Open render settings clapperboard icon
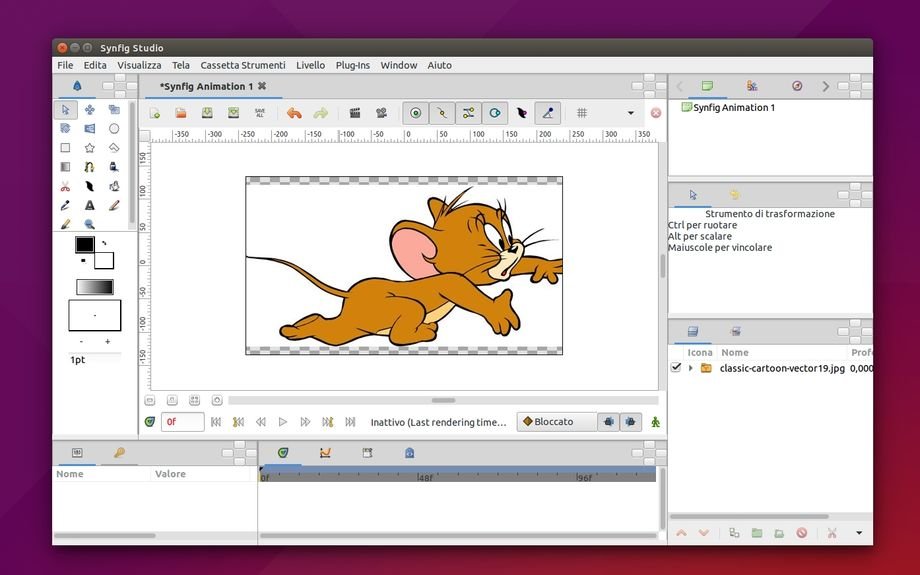 click(354, 113)
